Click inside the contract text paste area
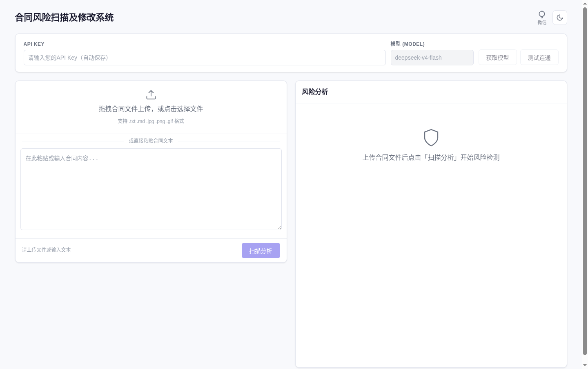This screenshot has width=588, height=369. point(151,189)
